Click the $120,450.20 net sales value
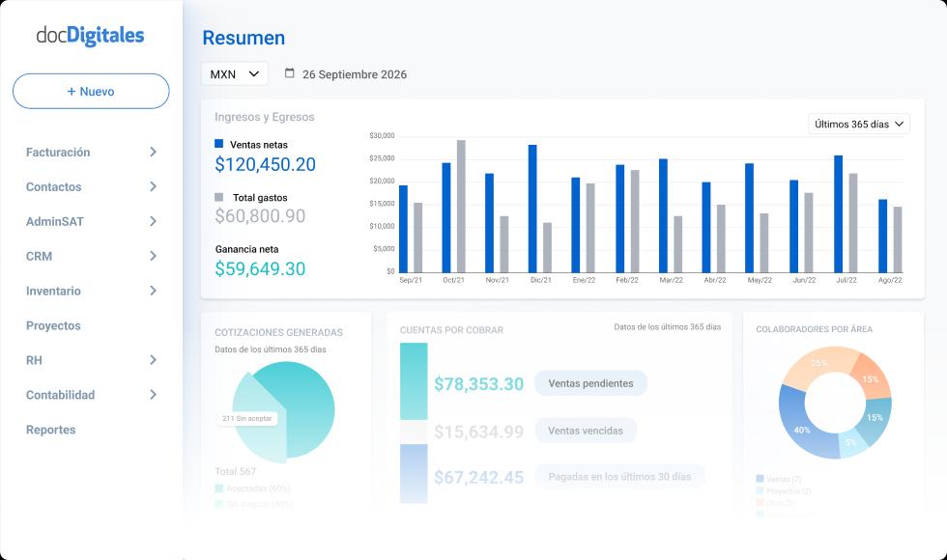Image resolution: width=947 pixels, height=560 pixels. (265, 164)
